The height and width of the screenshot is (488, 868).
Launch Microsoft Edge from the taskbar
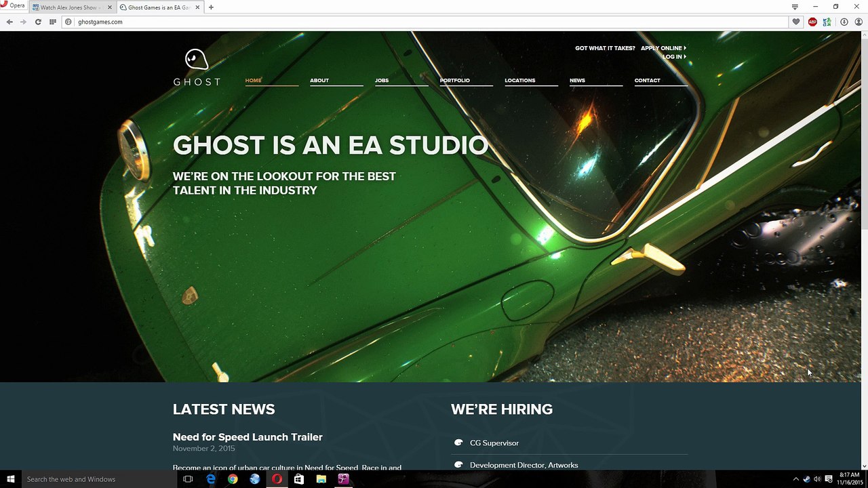(211, 479)
